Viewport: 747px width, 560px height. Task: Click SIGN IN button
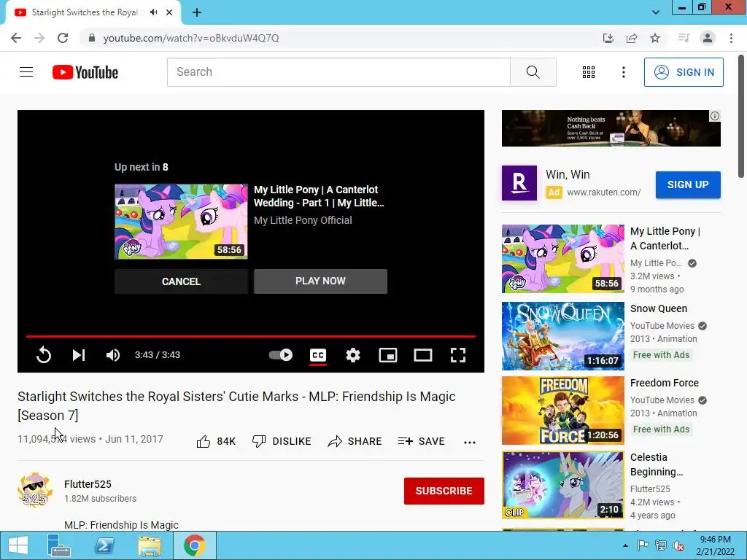pyautogui.click(x=684, y=72)
